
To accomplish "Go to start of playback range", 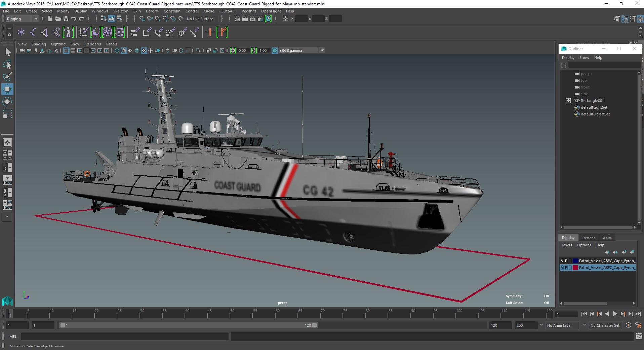I will click(584, 314).
